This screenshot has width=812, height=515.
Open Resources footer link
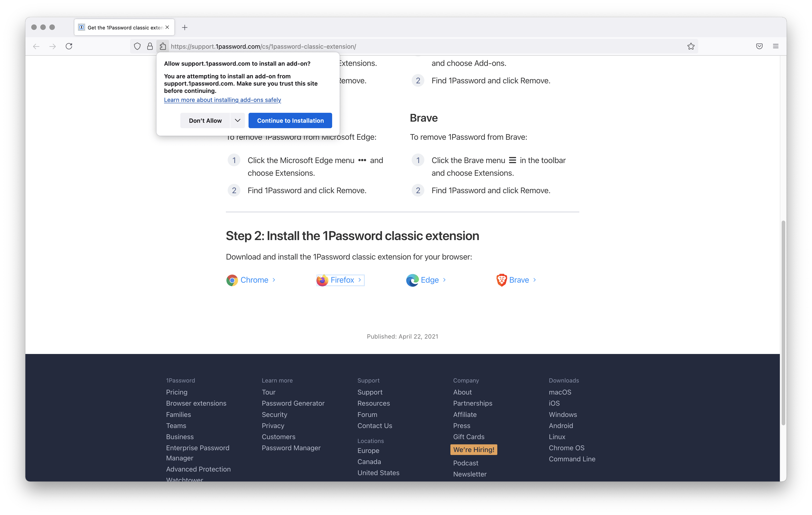point(374,403)
